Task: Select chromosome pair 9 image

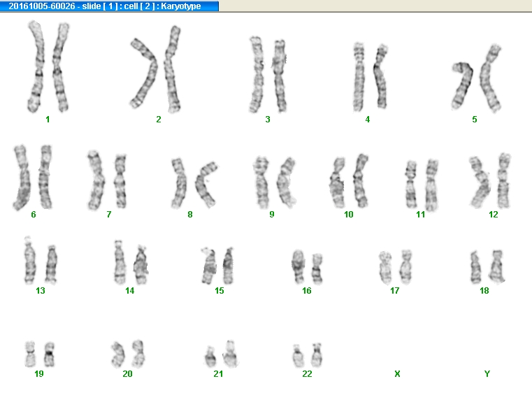Action: 275,182
